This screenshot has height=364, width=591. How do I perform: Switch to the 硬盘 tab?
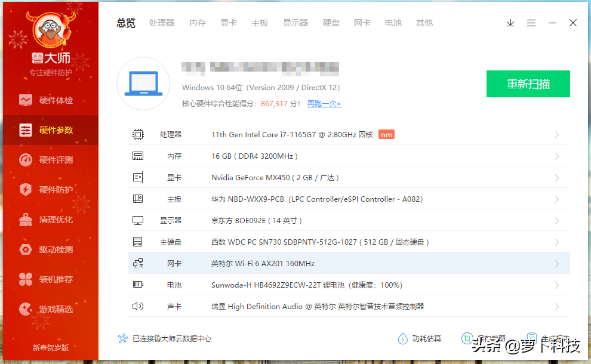click(x=331, y=23)
